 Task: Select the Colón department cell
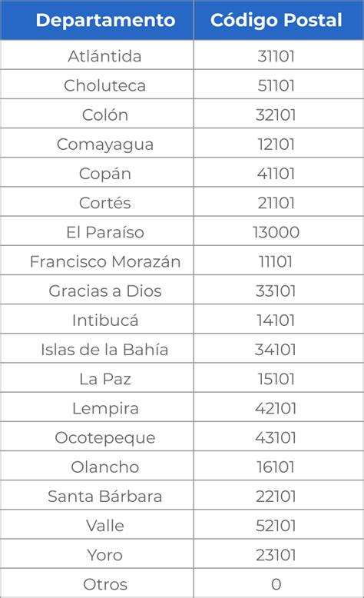(97, 114)
